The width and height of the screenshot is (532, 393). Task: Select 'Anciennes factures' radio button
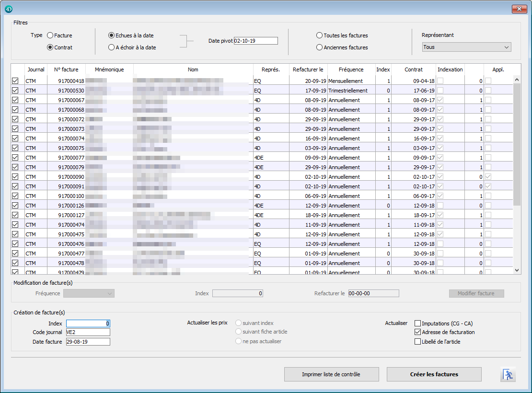pyautogui.click(x=320, y=47)
